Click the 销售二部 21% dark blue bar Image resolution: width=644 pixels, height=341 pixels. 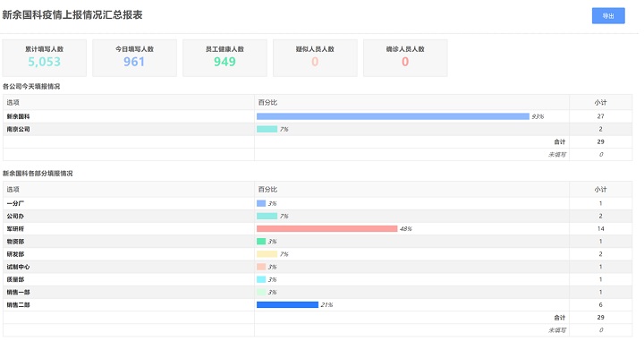[287, 304]
